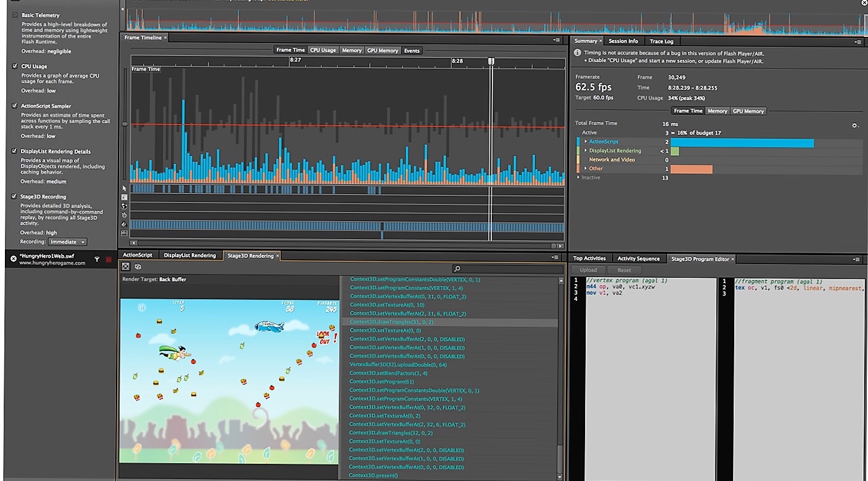The image size is (868, 481).
Task: Click the vertical zoom slider beside Frame Timeline
Action: (x=125, y=124)
